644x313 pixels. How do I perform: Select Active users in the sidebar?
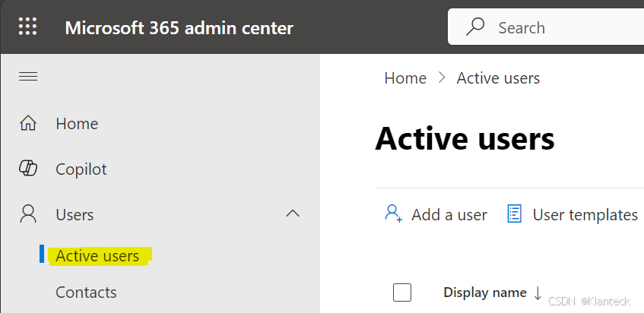point(97,255)
